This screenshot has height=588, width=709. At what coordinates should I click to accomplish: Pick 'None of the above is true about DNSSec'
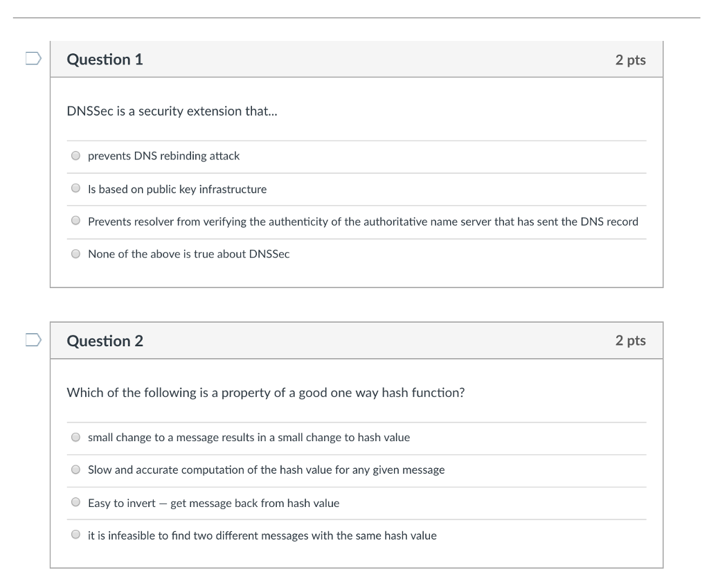[75, 253]
